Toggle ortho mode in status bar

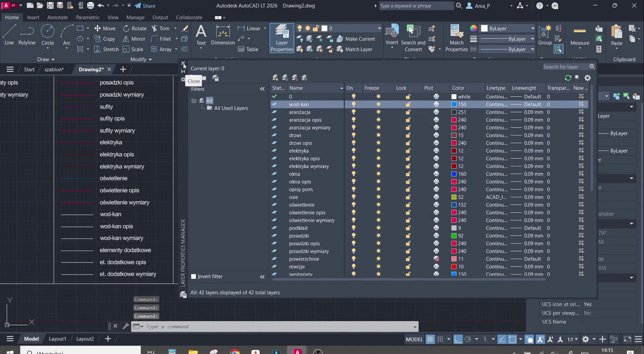(458, 339)
